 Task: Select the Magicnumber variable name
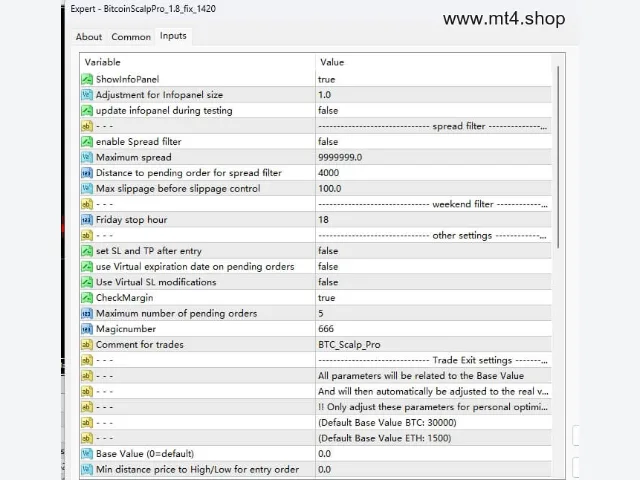tap(126, 329)
